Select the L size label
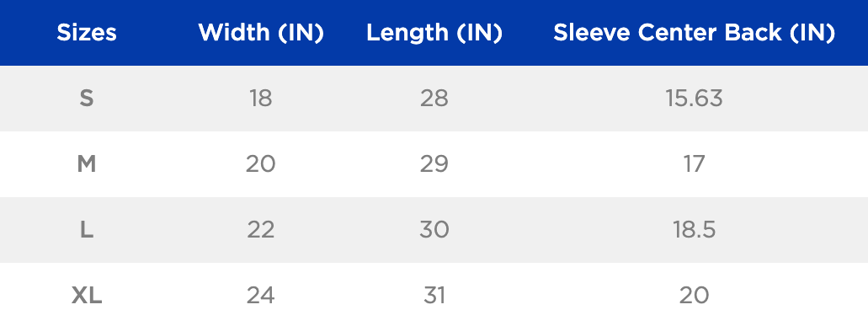The image size is (868, 326). pyautogui.click(x=87, y=230)
